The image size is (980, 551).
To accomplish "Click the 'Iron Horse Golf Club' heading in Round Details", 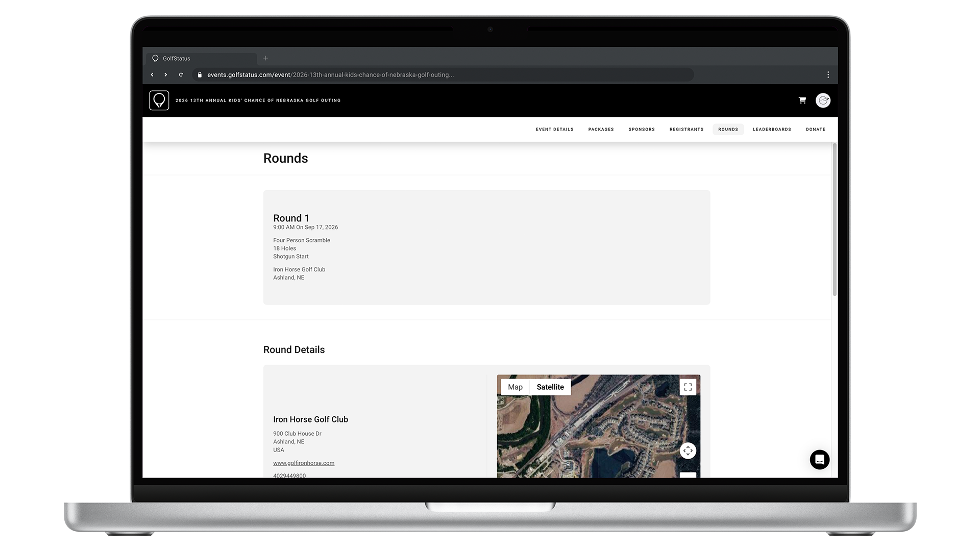I will tap(310, 419).
